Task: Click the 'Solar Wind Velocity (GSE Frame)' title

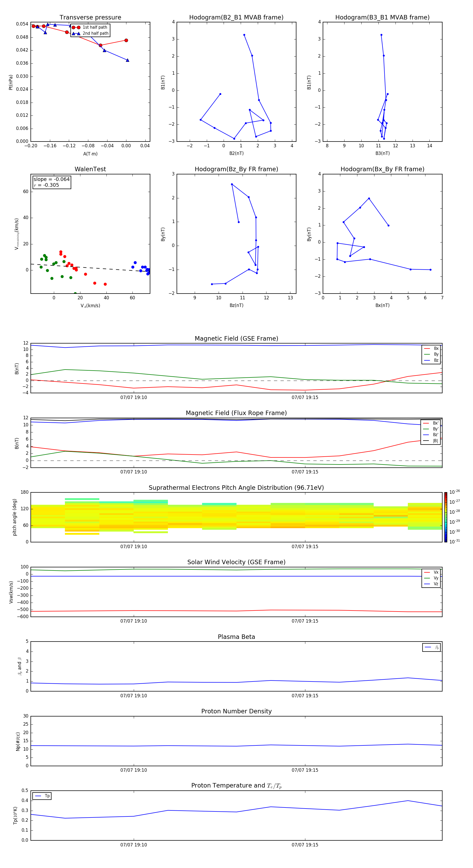Action: [236, 562]
